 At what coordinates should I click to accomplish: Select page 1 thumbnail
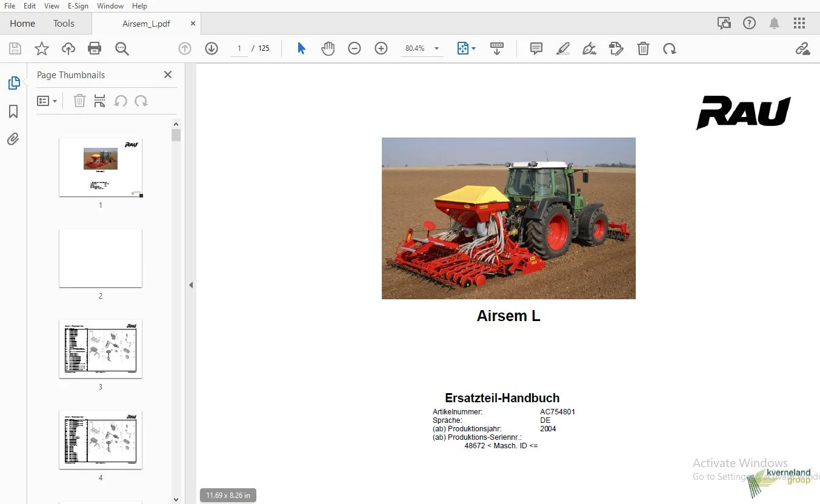coord(101,167)
